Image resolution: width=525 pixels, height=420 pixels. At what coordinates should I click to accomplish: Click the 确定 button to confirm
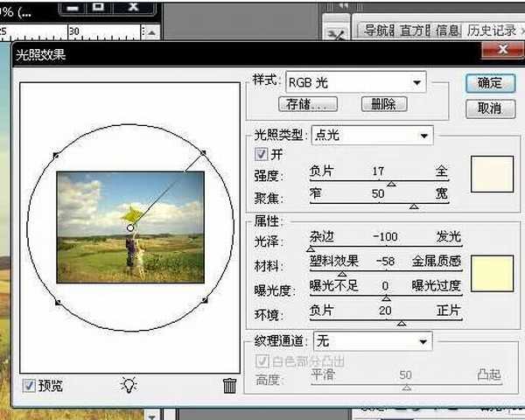pos(490,83)
